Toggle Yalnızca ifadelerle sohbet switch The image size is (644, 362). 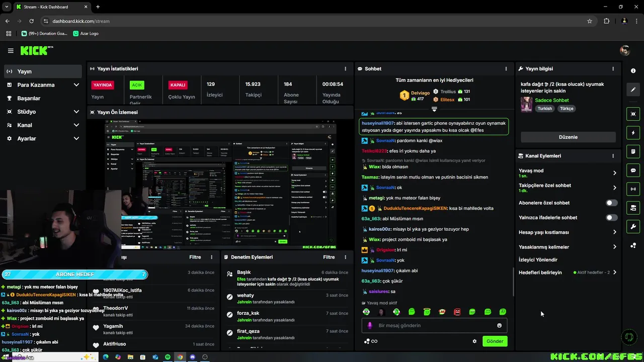[611, 218]
